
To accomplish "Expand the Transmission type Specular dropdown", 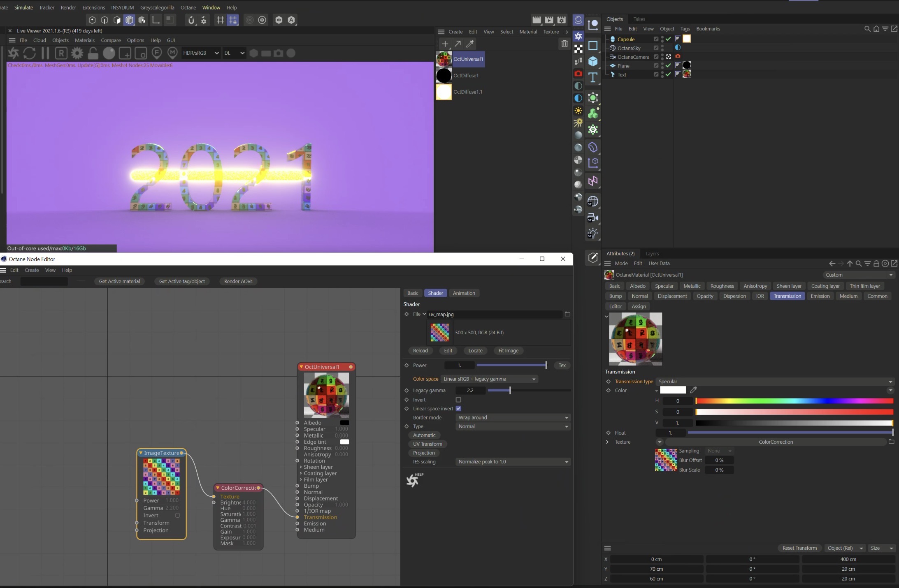I will tap(774, 382).
